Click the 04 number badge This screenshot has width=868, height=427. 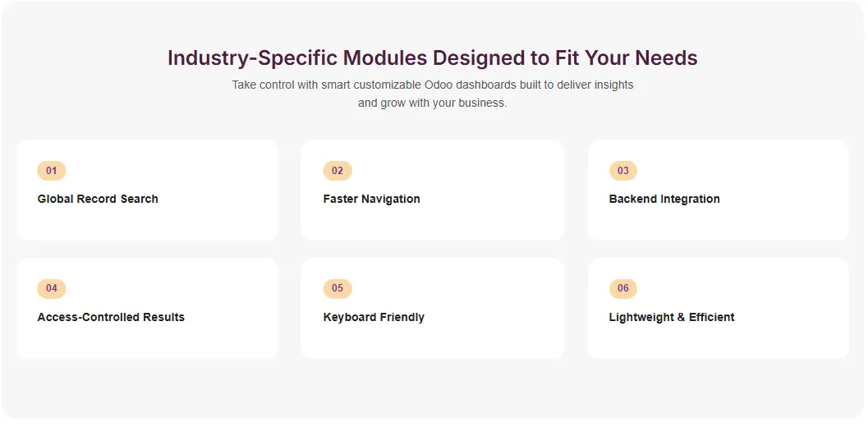51,288
